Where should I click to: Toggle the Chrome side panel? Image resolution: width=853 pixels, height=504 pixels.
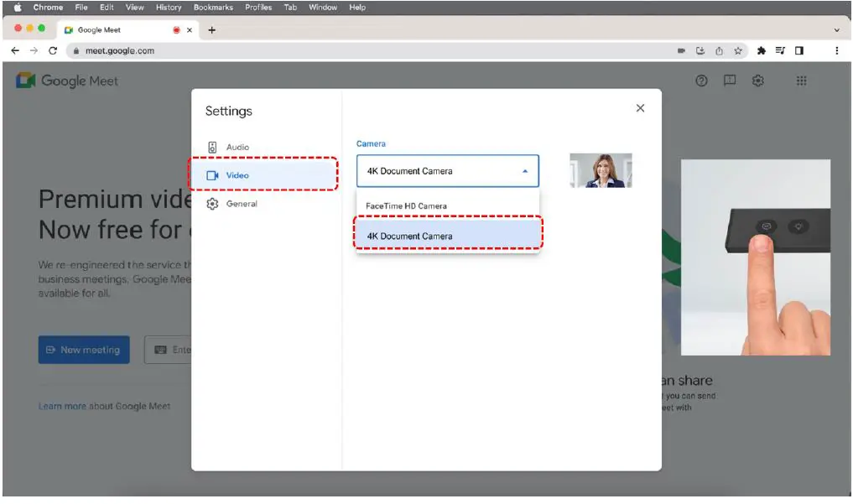click(x=799, y=50)
